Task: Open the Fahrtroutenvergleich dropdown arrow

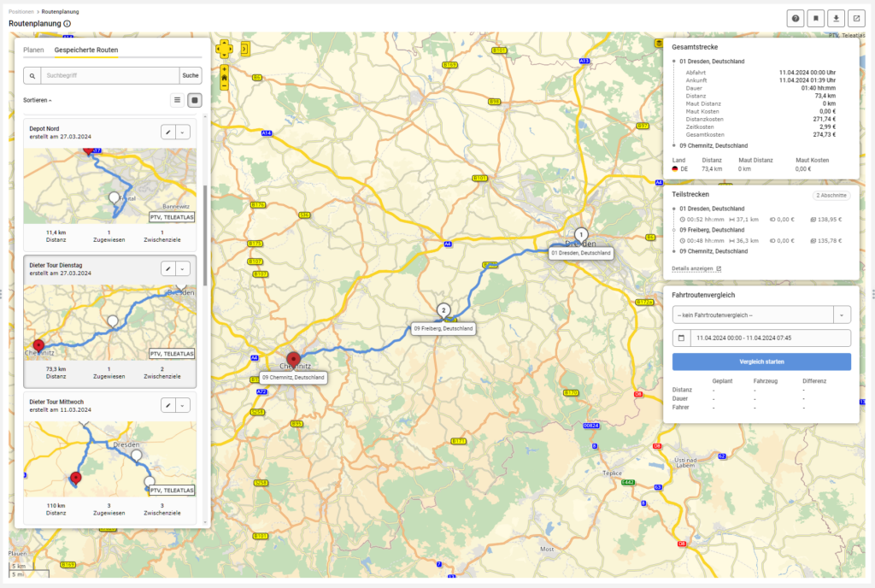Action: tap(842, 315)
